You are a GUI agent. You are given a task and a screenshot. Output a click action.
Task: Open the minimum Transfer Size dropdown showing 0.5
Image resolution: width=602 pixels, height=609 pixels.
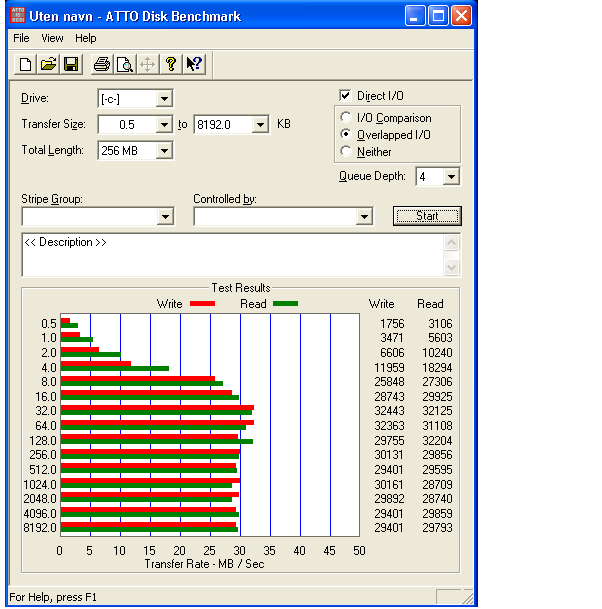click(164, 125)
